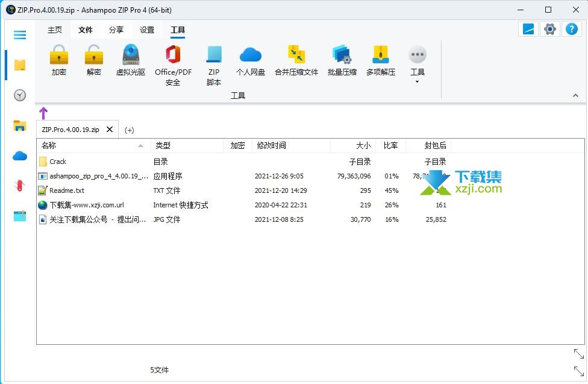Click the 5文件 status bar text
The width and height of the screenshot is (588, 384).
click(x=160, y=370)
